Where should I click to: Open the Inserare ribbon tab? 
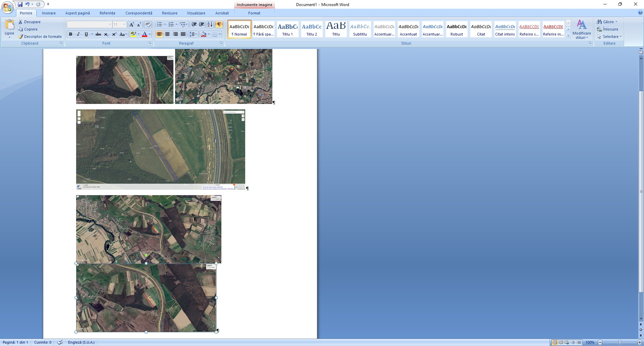49,13
